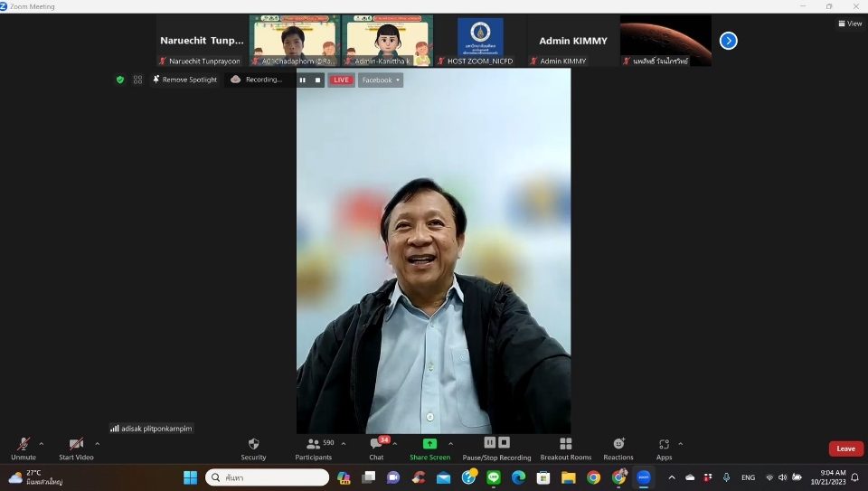Screen dimensions: 868x491
Task: Open Microsoft Store from taskbar
Action: [543, 477]
